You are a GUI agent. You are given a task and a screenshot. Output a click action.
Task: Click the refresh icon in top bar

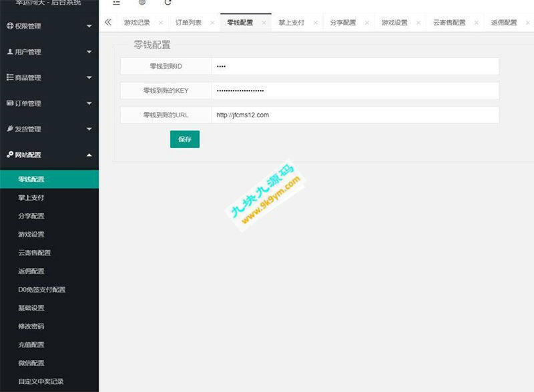(x=168, y=3)
